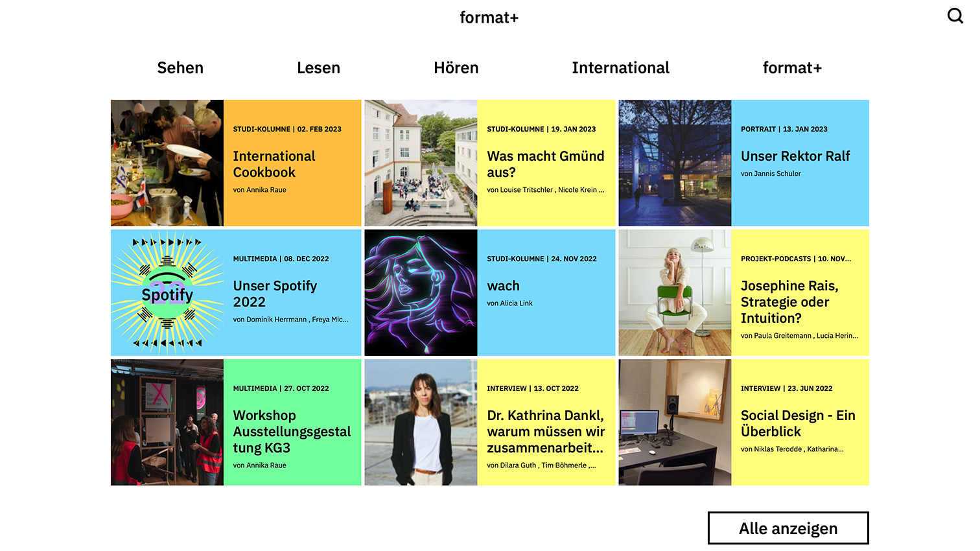The height and width of the screenshot is (551, 980).
Task: Click author Annika Raue under International Cookbook
Action: point(259,190)
